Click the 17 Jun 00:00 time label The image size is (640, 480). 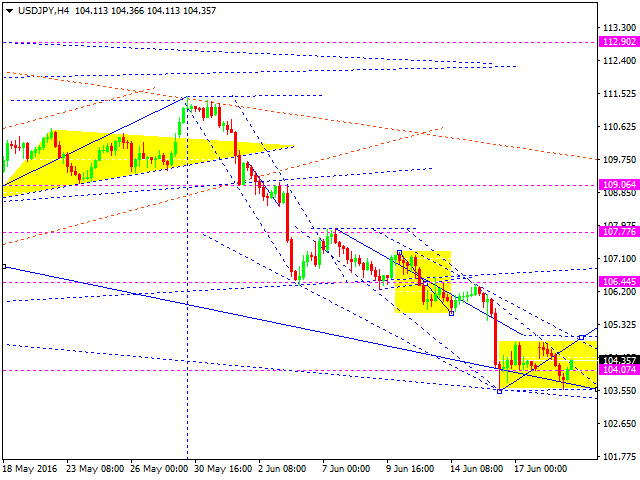pos(540,469)
